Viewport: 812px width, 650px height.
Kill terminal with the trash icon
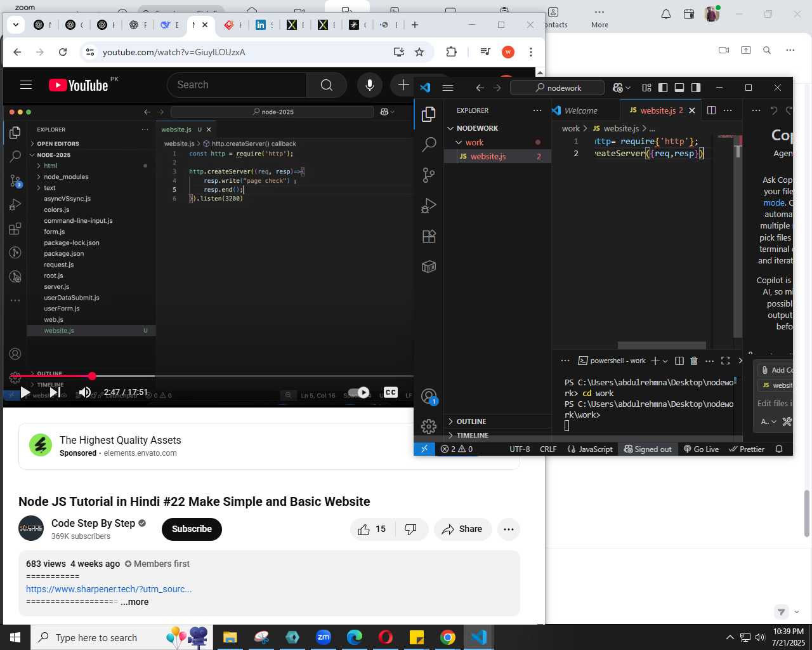point(694,361)
